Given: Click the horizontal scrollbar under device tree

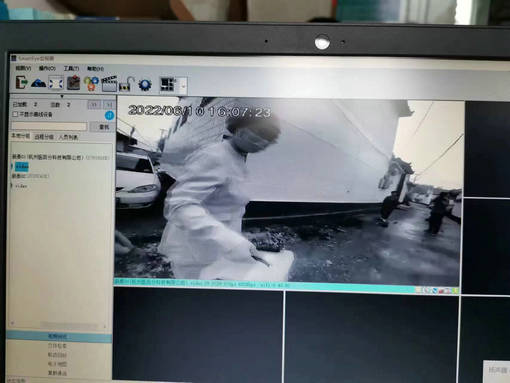Looking at the screenshot, I should [59, 324].
